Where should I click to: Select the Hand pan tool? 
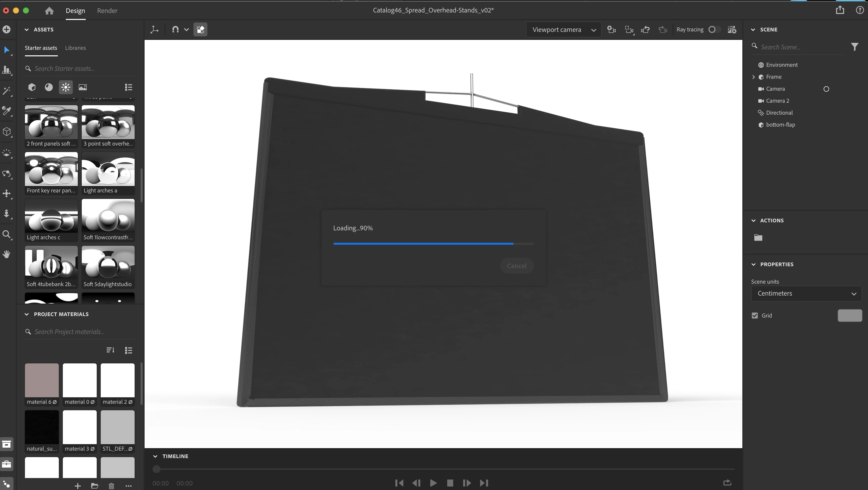tap(6, 254)
